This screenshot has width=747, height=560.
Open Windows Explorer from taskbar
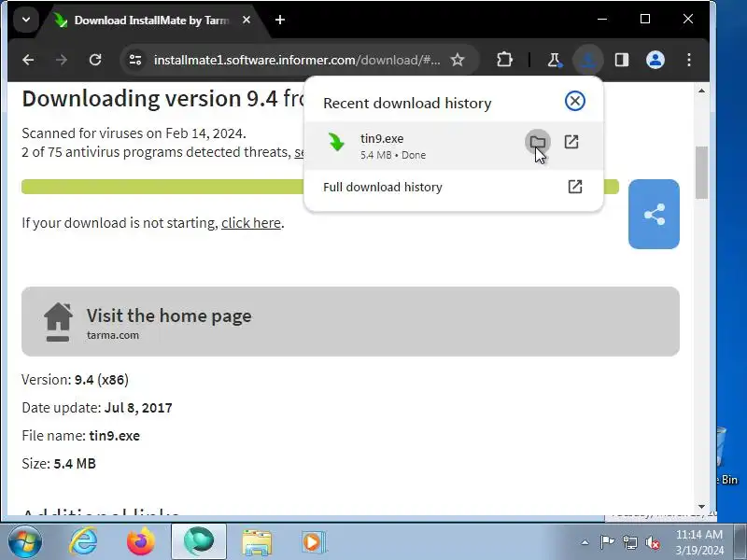click(257, 542)
